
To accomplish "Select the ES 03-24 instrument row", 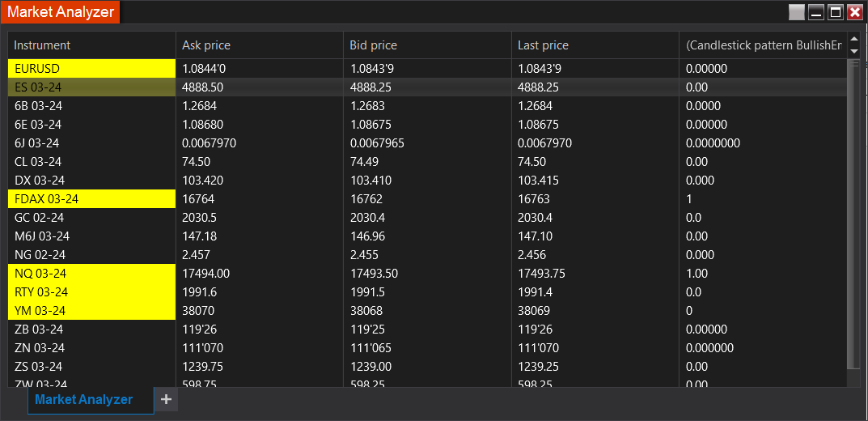I will [91, 87].
